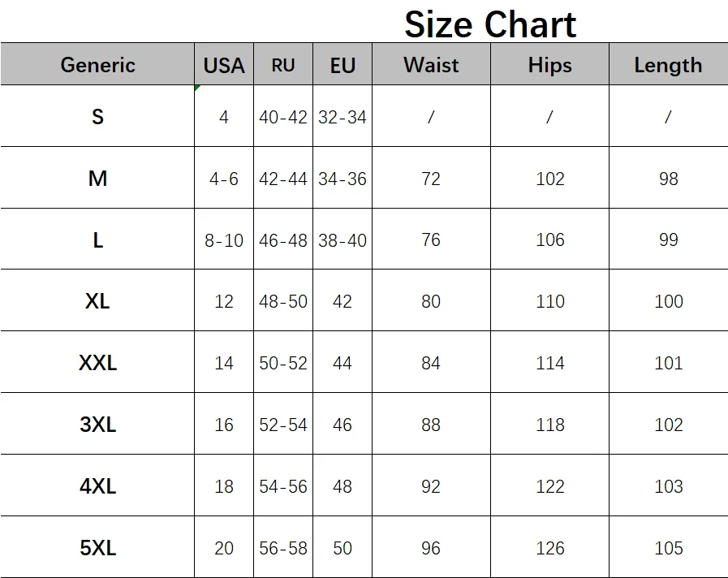The image size is (728, 578).
Task: Click the Generic column header
Action: 97,64
